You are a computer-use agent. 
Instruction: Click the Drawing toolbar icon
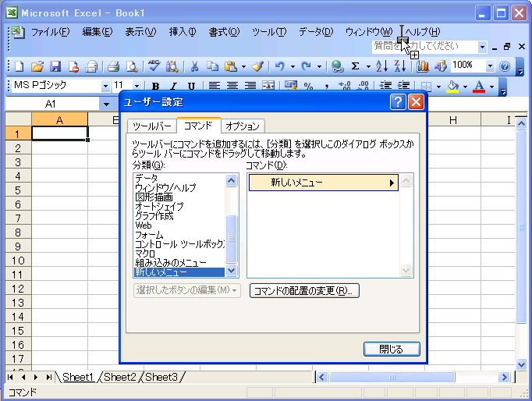pyautogui.click(x=441, y=66)
